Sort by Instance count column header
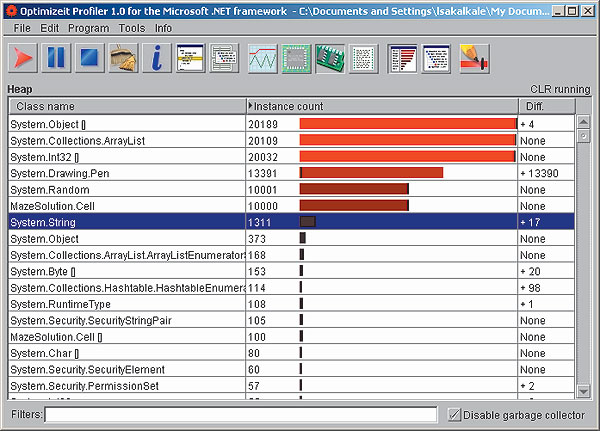 382,106
